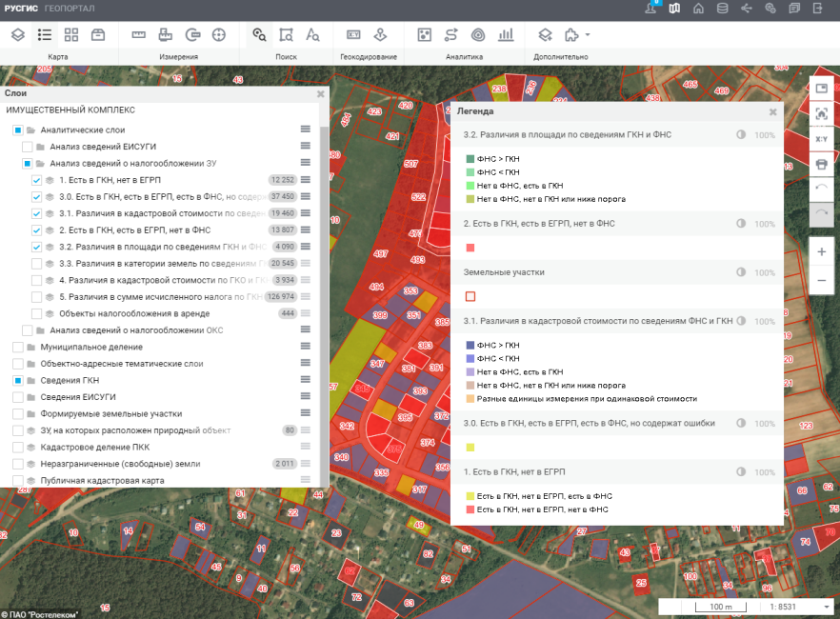Select the angle measurement tool
Viewport: 840px width, 619px height.
[192, 35]
